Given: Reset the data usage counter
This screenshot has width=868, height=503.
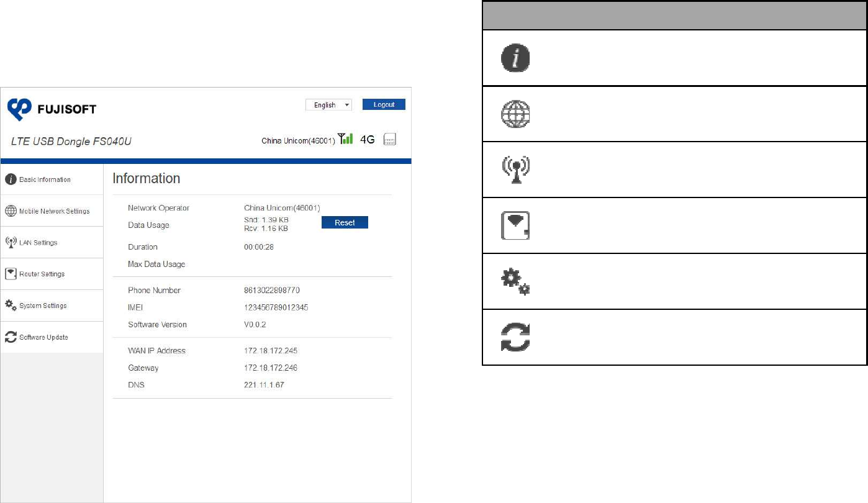Looking at the screenshot, I should [x=345, y=222].
